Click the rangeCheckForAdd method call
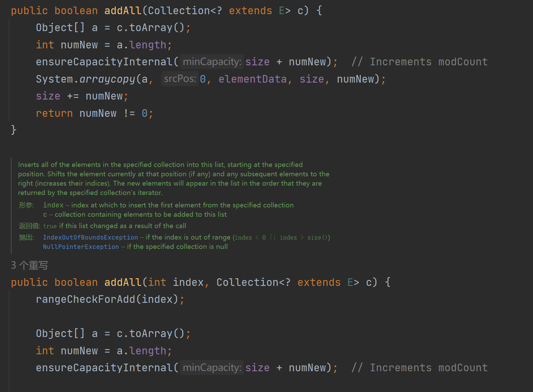 85,299
